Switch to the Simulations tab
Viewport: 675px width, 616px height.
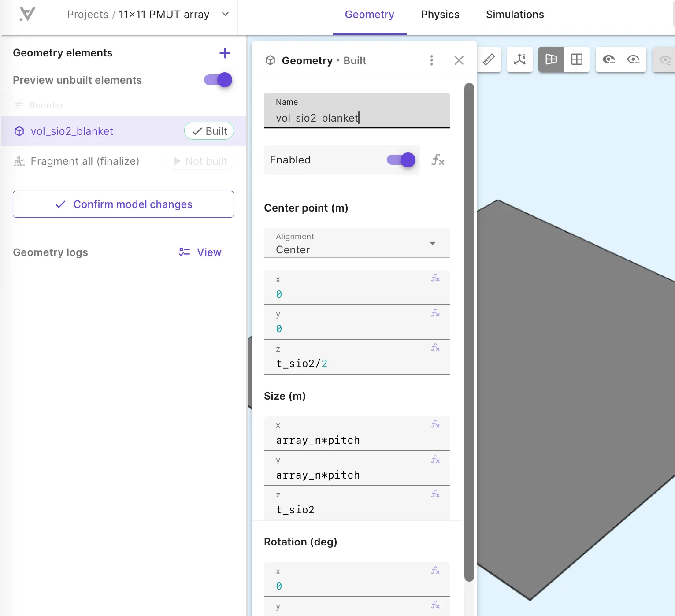coord(515,15)
